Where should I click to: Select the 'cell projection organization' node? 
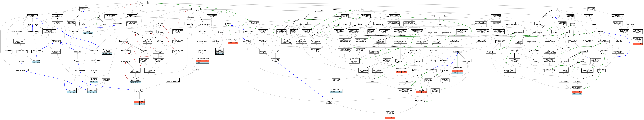coord(196,70)
